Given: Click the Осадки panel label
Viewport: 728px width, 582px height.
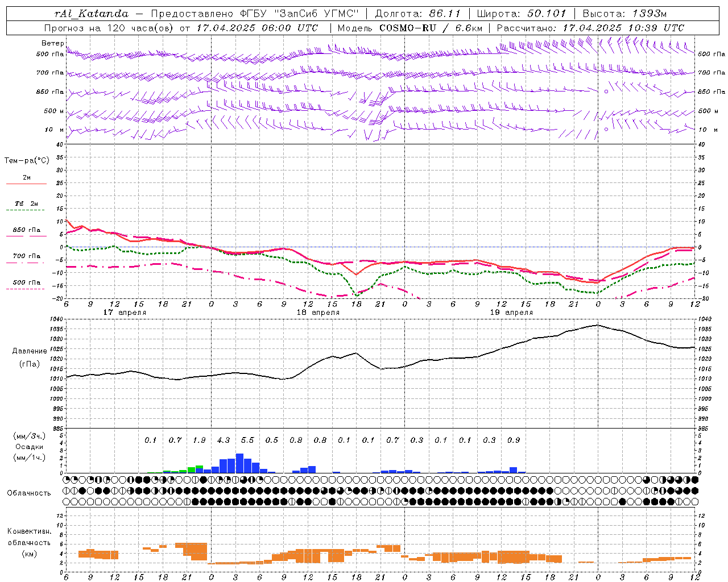Looking at the screenshot, I should [28, 447].
